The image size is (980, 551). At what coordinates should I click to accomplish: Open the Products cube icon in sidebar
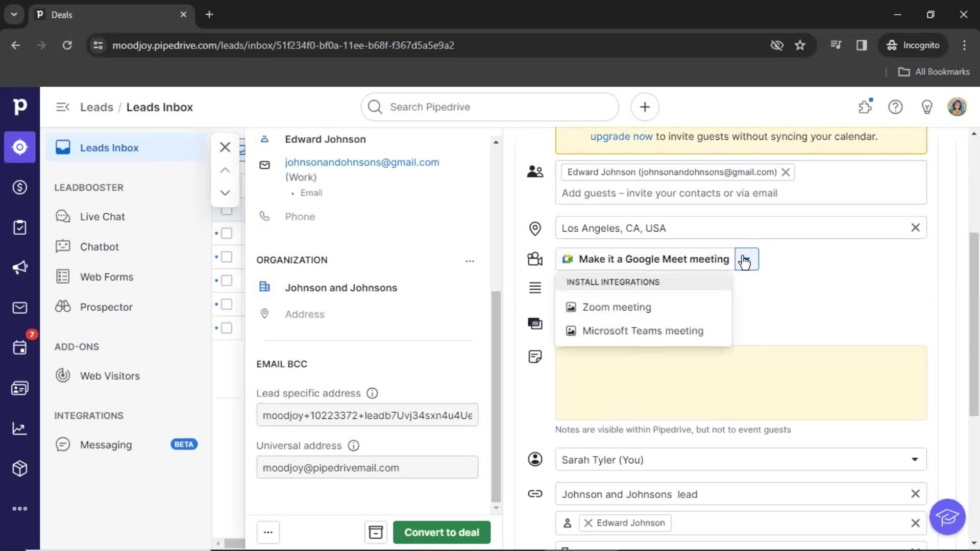pyautogui.click(x=20, y=468)
